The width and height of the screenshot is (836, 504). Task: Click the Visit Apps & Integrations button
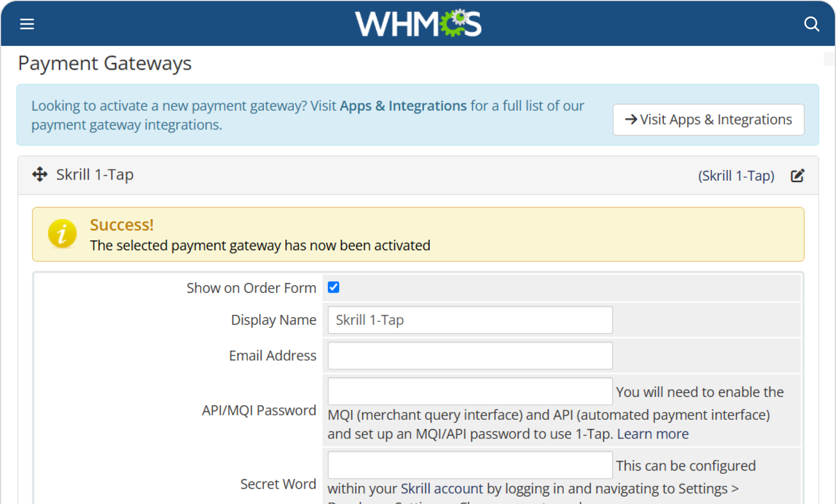[x=708, y=120]
